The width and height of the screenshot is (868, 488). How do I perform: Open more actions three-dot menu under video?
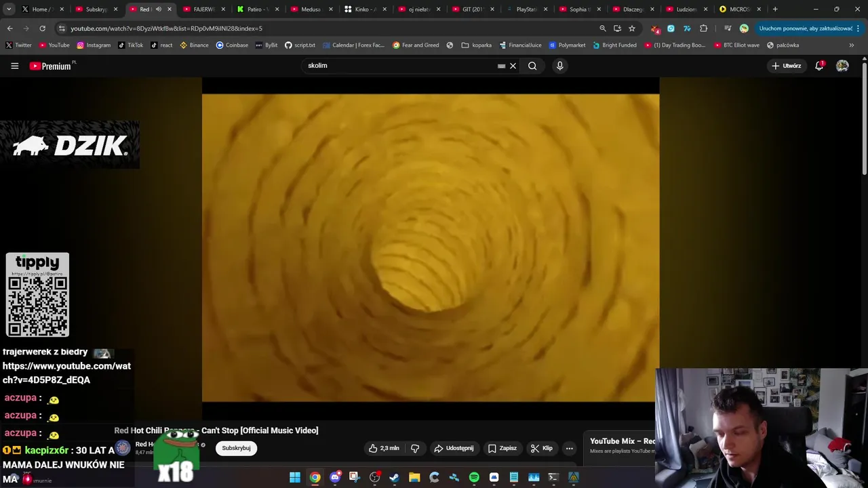pyautogui.click(x=570, y=448)
